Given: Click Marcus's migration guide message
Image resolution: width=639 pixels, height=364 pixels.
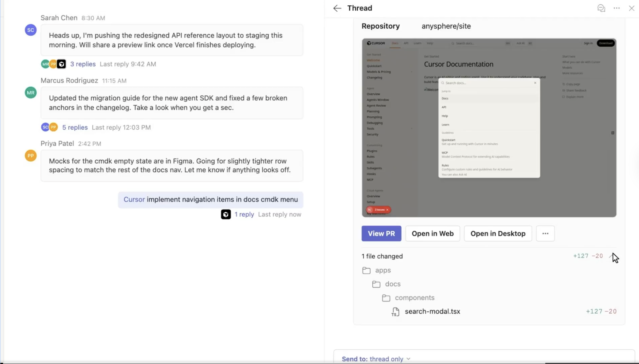Looking at the screenshot, I should coord(172,103).
